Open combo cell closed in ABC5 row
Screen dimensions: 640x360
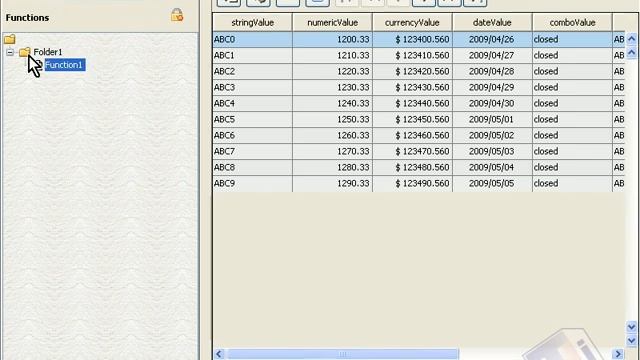point(572,119)
